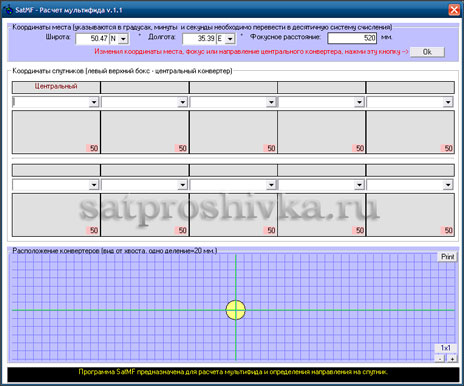Click the Ok button to recalculate
This screenshot has width=464, height=386.
427,52
